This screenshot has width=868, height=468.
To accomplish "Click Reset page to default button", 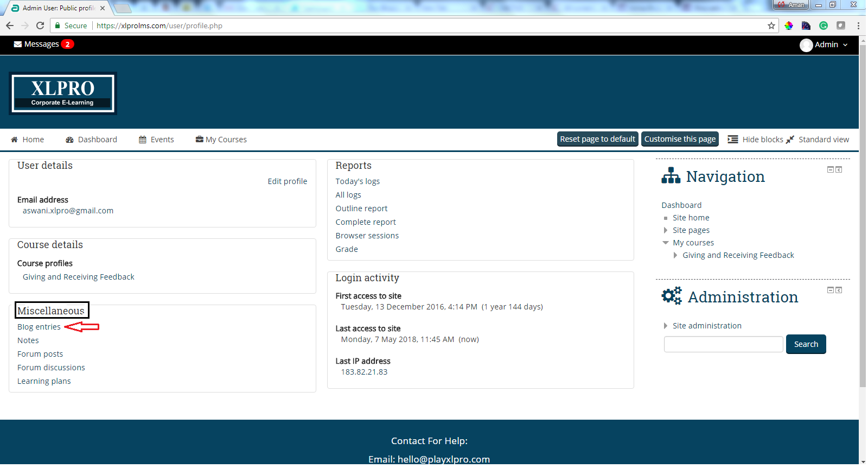I will click(597, 139).
